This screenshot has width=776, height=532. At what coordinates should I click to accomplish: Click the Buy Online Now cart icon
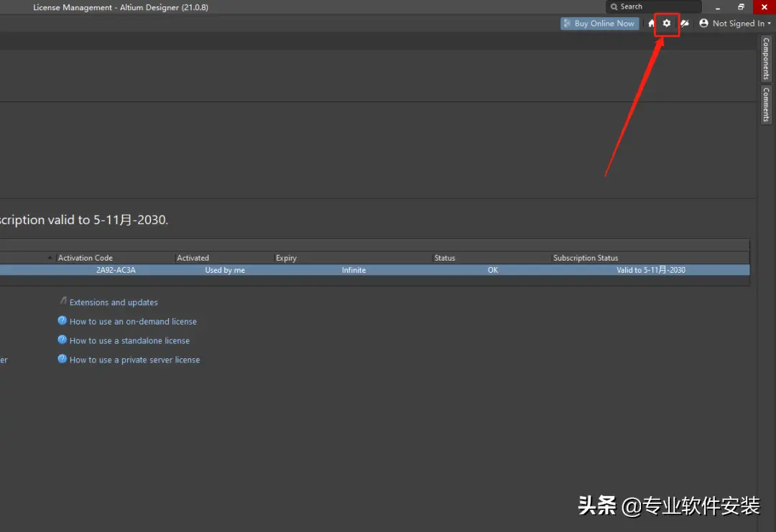[x=567, y=23]
